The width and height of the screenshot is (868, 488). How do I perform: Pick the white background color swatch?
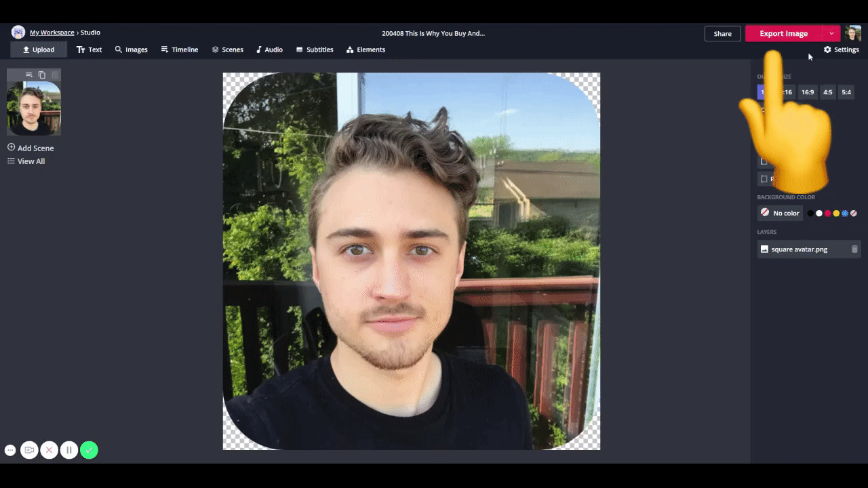tap(819, 213)
